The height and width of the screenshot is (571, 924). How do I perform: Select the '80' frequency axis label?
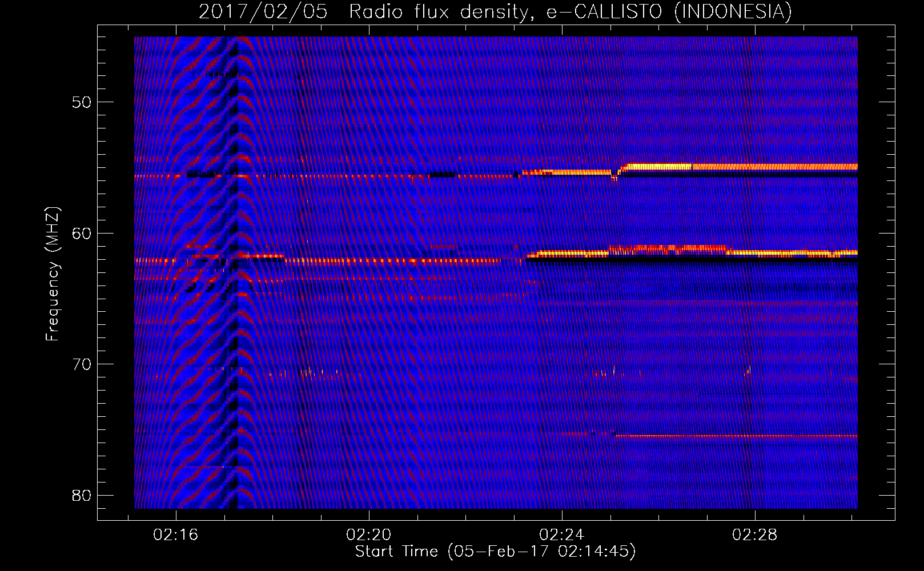82,495
